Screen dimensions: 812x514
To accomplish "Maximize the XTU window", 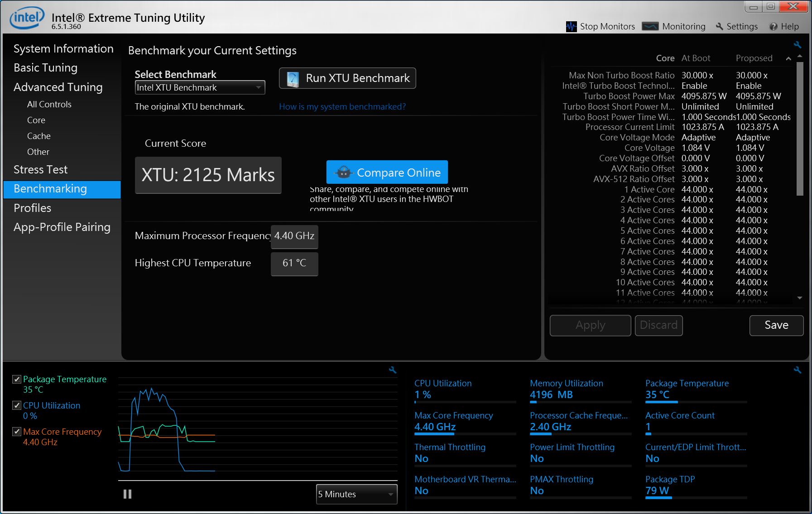I will coord(771,6).
